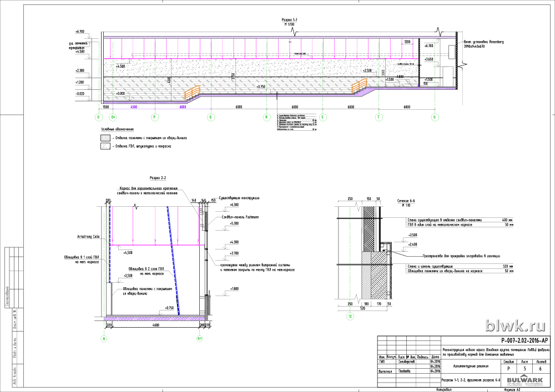Screen dimensions: 555x392
Task: Click the 4680 dimension in section 2-2
Action: click(x=156, y=325)
